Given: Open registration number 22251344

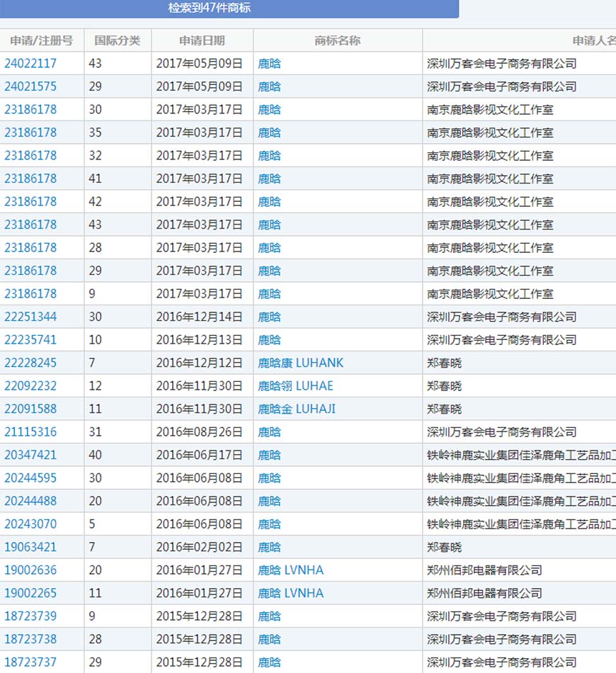Looking at the screenshot, I should [30, 317].
